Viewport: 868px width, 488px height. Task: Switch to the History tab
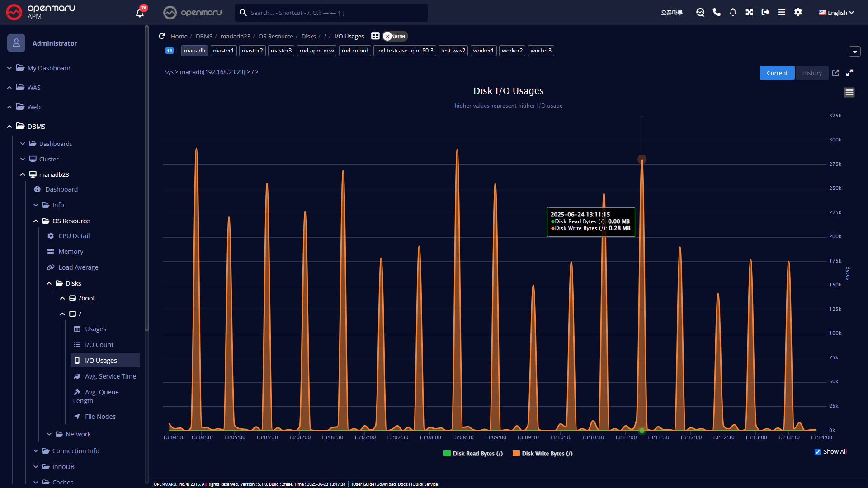pos(811,73)
